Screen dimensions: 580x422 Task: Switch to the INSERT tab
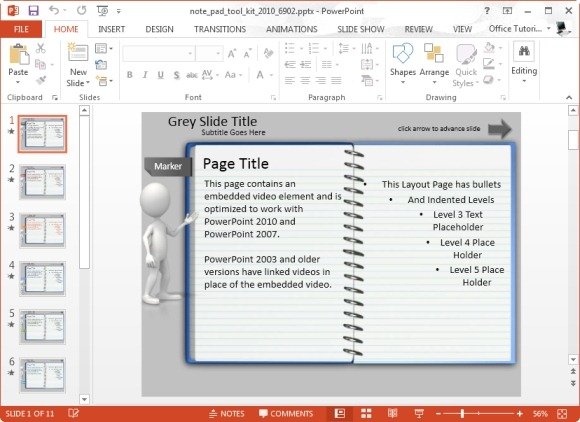(x=111, y=29)
